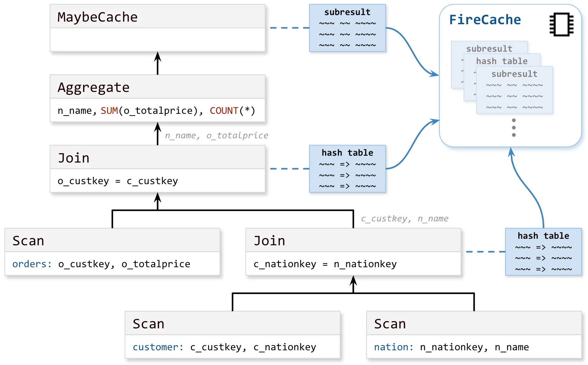The width and height of the screenshot is (588, 365).
Task: Click the FireCache title
Action: [485, 20]
